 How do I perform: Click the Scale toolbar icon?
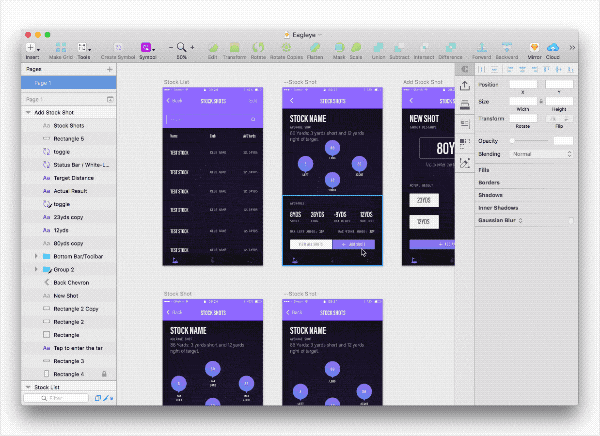pyautogui.click(x=356, y=47)
